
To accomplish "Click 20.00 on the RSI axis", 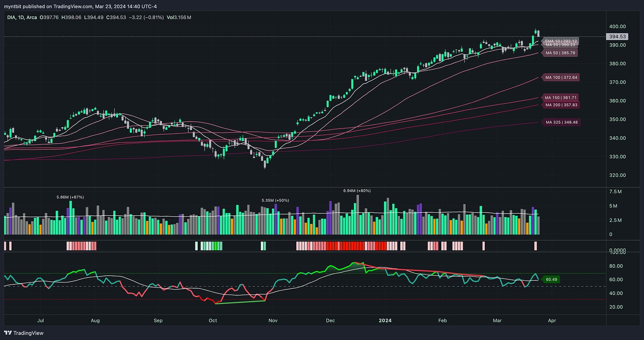I will (616, 307).
